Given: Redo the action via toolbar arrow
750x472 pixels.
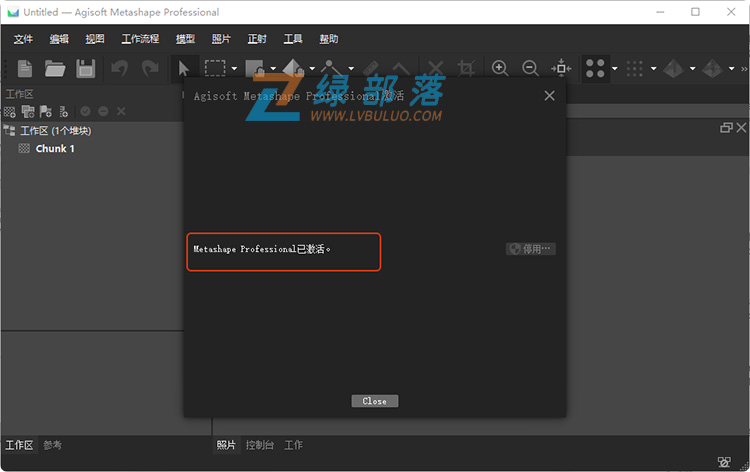Looking at the screenshot, I should click(x=150, y=68).
